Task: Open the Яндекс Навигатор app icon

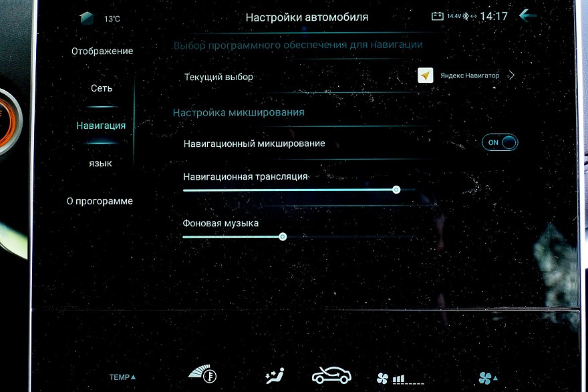Action: 425,75
